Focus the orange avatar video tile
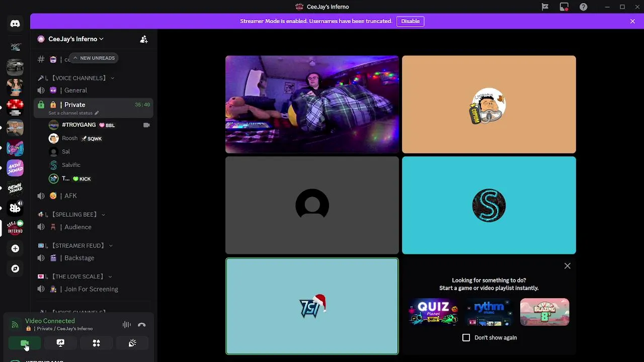The image size is (644, 362). pos(489,104)
